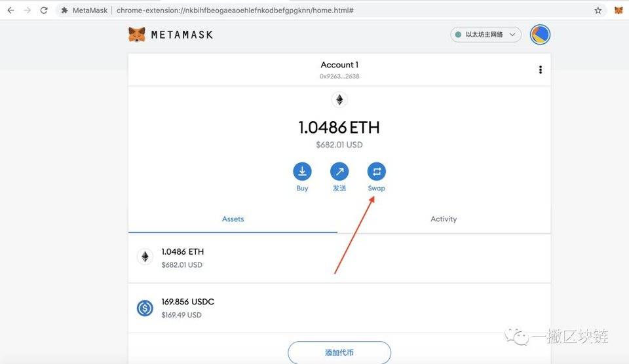Image resolution: width=629 pixels, height=364 pixels.
Task: Click the Buy label under the icon
Action: (302, 189)
